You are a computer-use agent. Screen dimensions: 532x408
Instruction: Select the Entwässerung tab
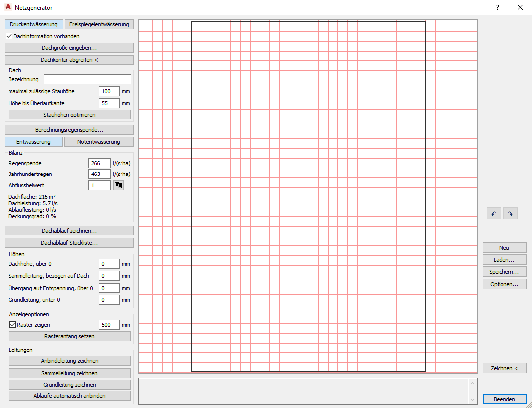34,142
